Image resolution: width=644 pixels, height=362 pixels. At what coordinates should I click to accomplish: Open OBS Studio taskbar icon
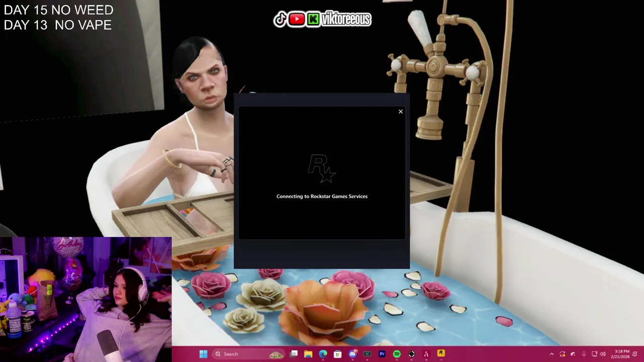coord(412,354)
